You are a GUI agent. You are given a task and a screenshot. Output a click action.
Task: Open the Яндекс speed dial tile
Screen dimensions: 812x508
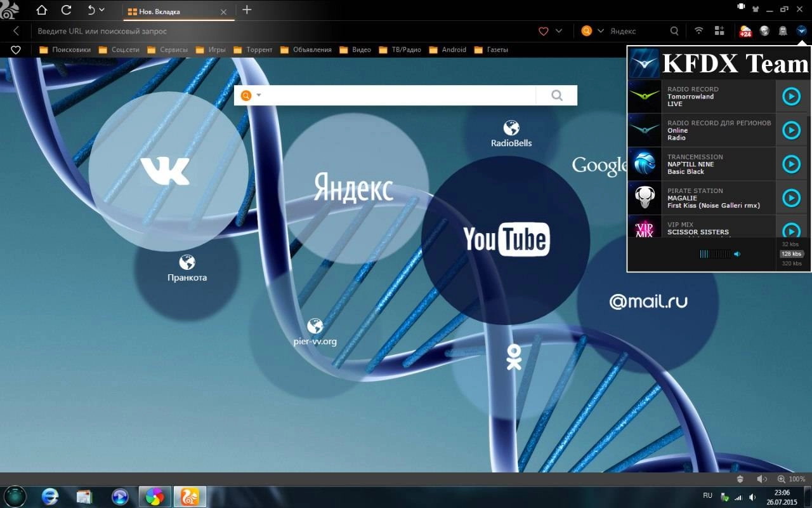pos(353,189)
